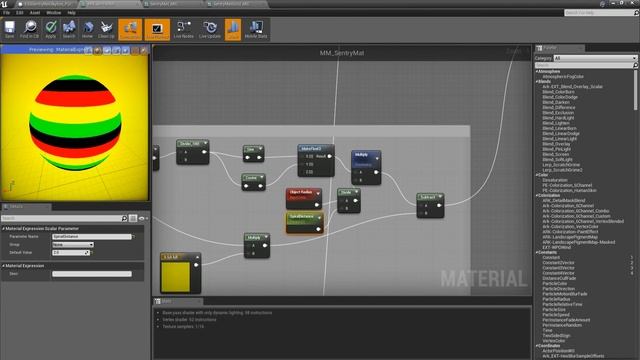Switch to the fourth SentryMat tab

coord(237,4)
